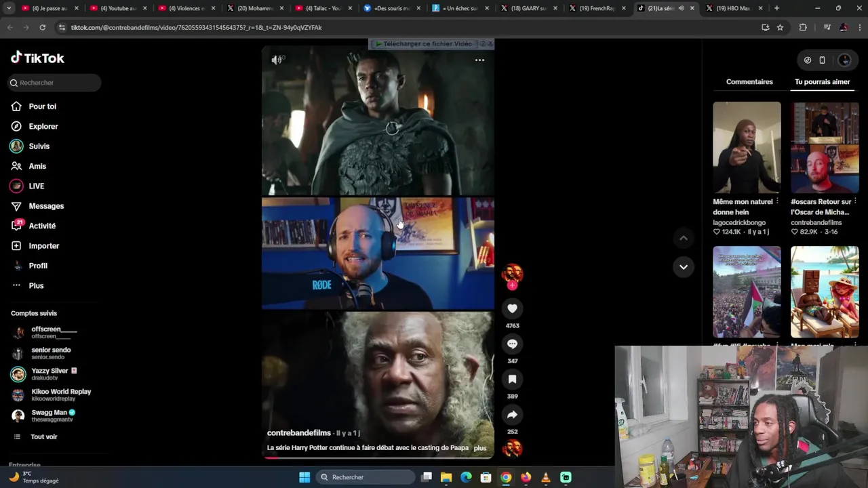This screenshot has height=488, width=868.
Task: Mute the video with speaker icon
Action: 277,60
